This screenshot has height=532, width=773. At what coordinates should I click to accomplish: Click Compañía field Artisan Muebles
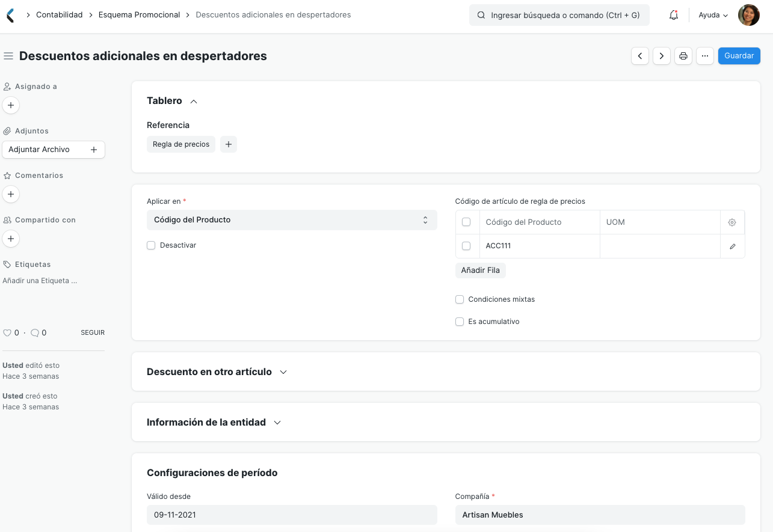pyautogui.click(x=600, y=515)
